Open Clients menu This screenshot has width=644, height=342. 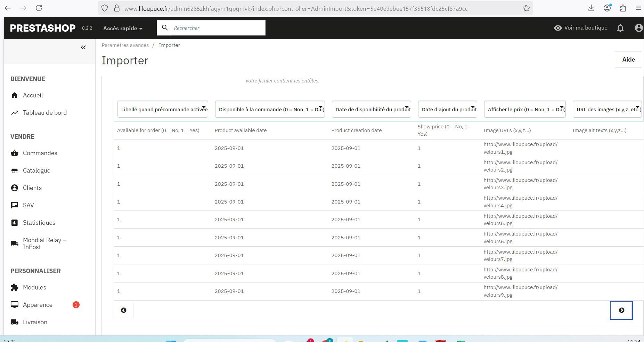[x=32, y=188]
